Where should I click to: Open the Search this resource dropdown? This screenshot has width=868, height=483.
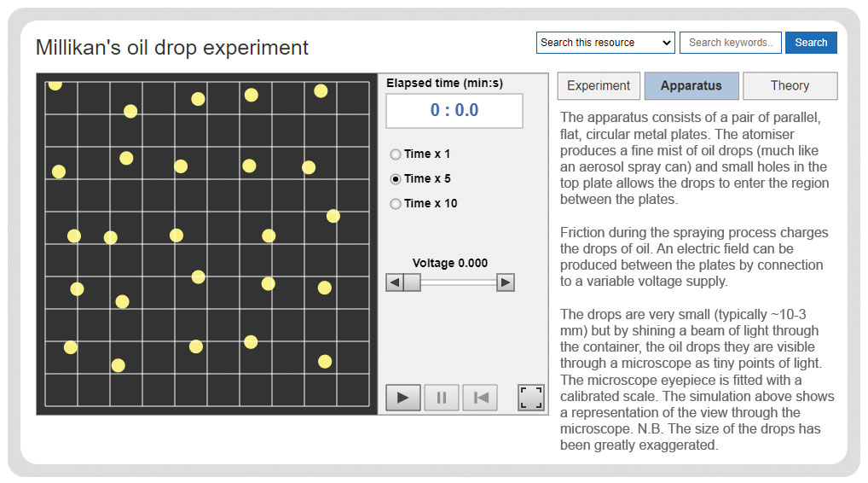click(605, 43)
